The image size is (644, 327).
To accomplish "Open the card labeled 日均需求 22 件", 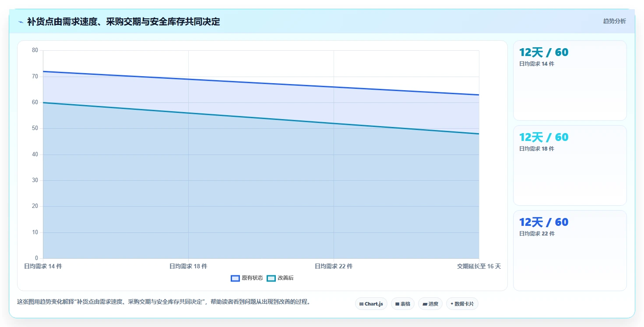I will [x=570, y=250].
